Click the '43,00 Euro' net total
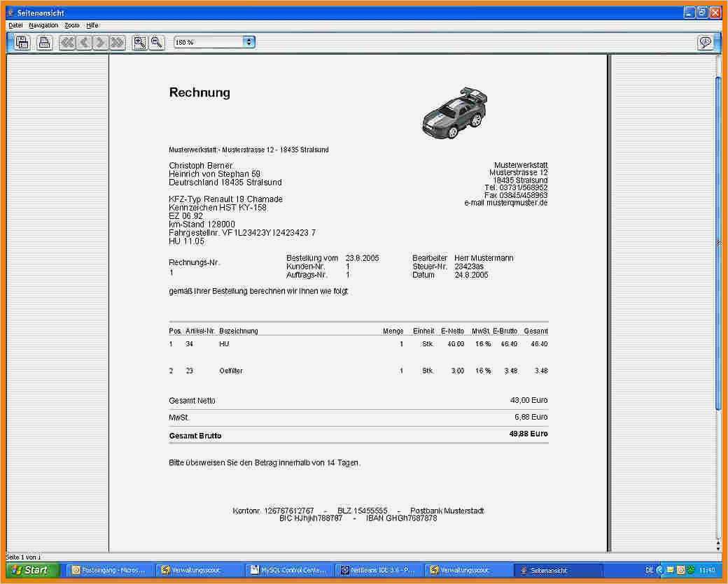Image resolution: width=728 pixels, height=584 pixels. [528, 400]
